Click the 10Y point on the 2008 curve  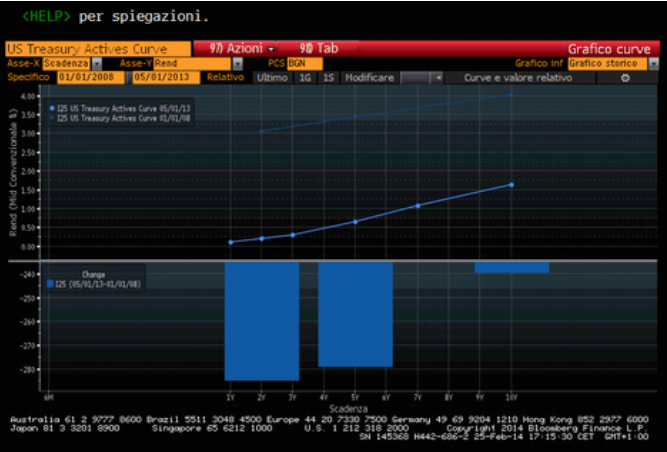[x=511, y=95]
